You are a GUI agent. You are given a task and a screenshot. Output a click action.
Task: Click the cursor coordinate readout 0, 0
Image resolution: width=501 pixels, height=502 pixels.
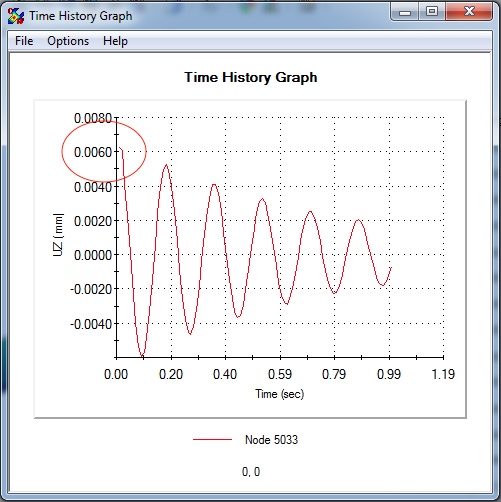click(251, 472)
